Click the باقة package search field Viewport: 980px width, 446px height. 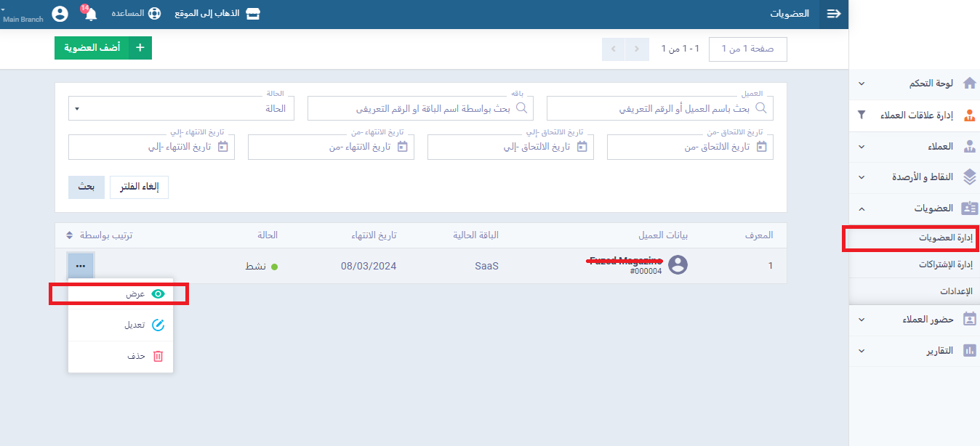pos(420,108)
